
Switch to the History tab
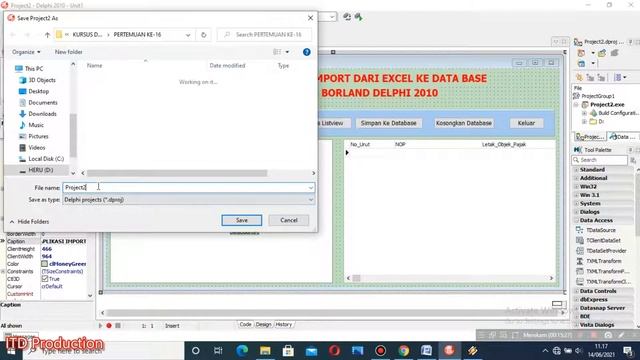(283, 324)
